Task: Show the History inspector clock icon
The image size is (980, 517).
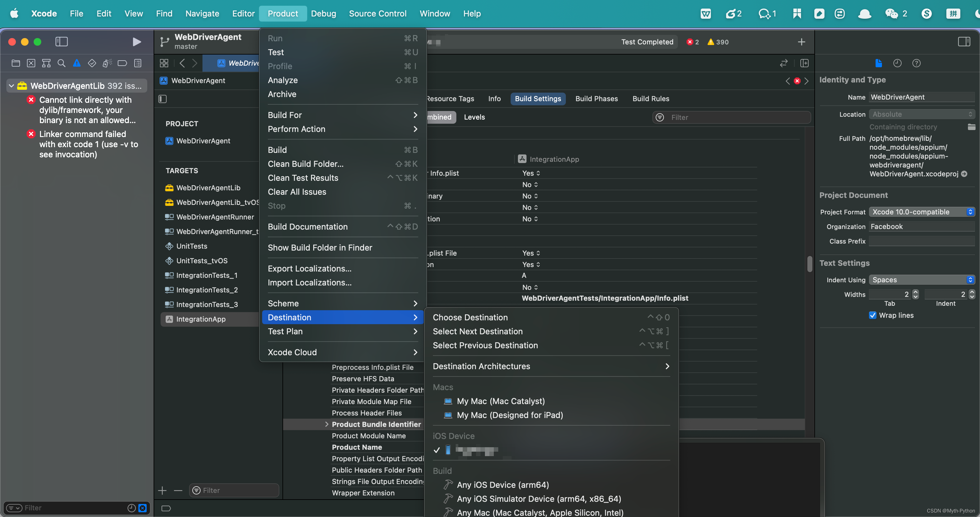Action: [897, 63]
